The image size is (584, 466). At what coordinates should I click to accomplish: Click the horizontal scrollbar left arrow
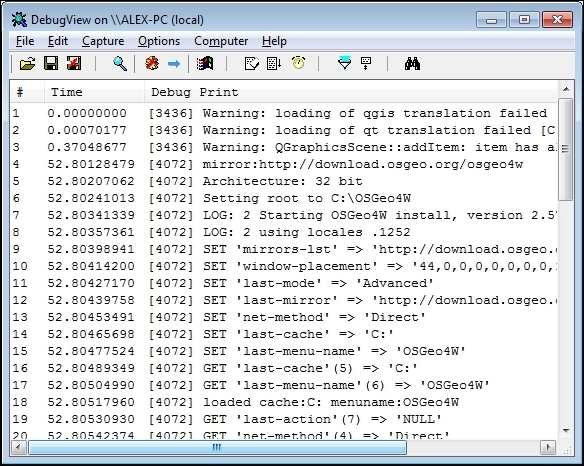pyautogui.click(x=18, y=447)
